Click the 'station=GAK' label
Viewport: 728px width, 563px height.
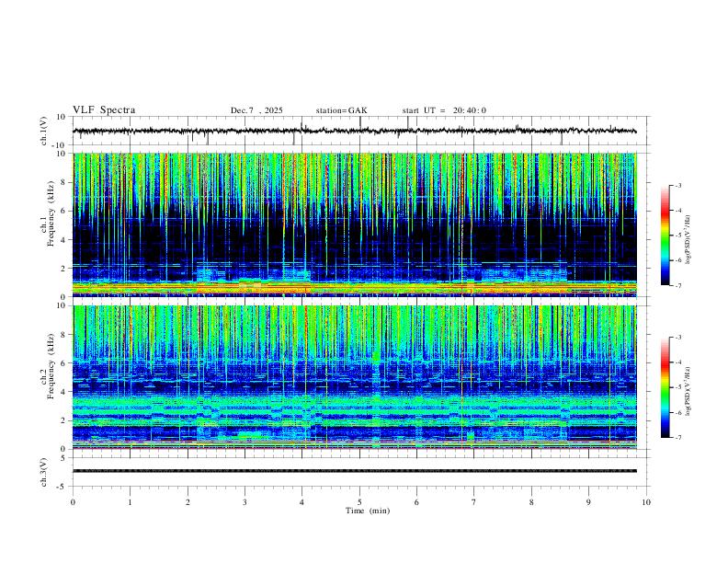click(341, 110)
